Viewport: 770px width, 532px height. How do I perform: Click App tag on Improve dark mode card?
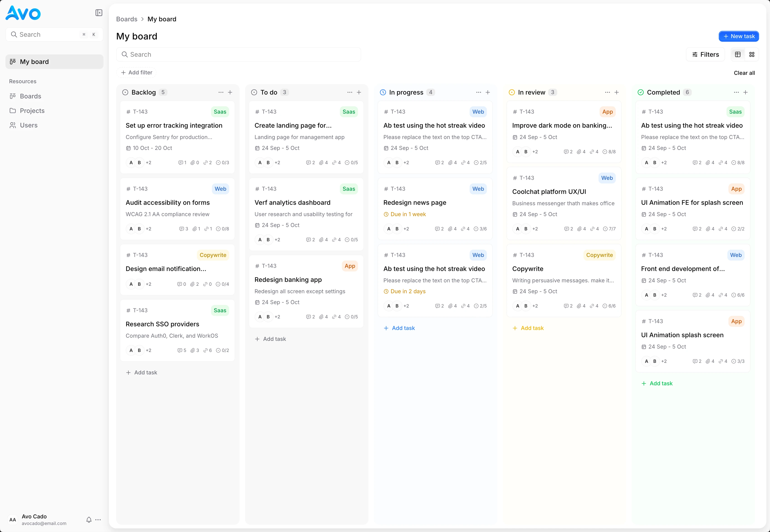click(608, 112)
